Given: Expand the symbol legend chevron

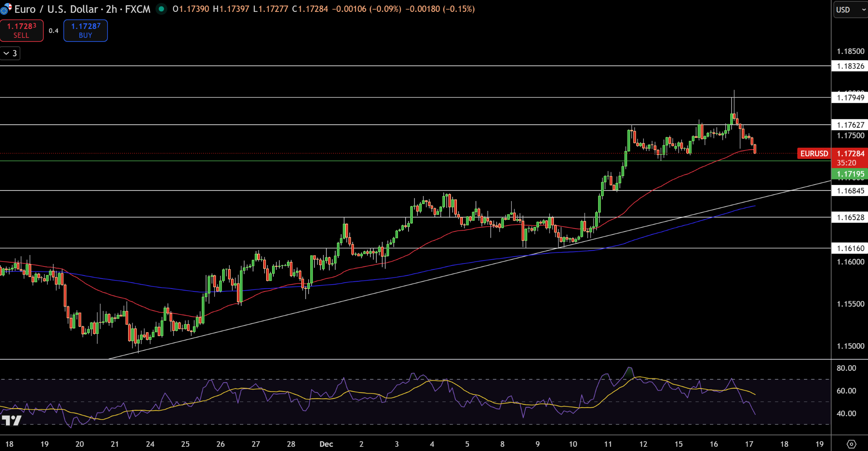Looking at the screenshot, I should point(6,53).
